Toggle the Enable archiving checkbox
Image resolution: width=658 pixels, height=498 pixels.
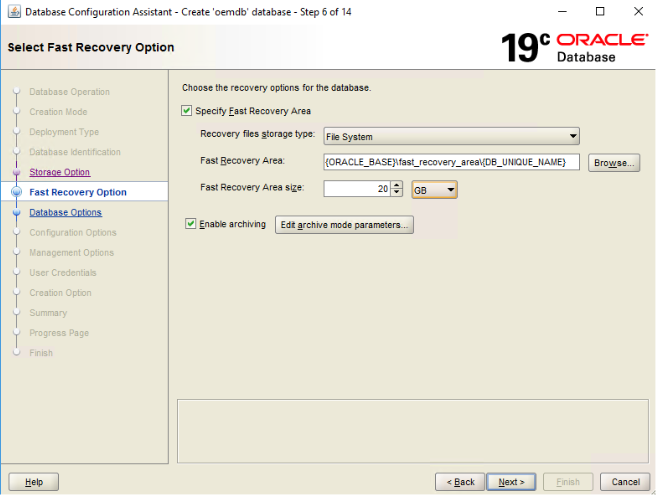click(x=191, y=225)
